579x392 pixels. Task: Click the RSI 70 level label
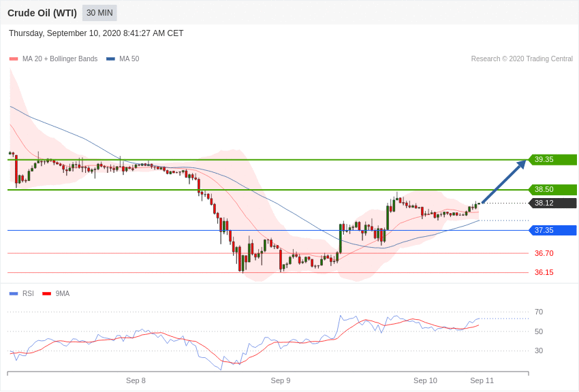pos(539,312)
